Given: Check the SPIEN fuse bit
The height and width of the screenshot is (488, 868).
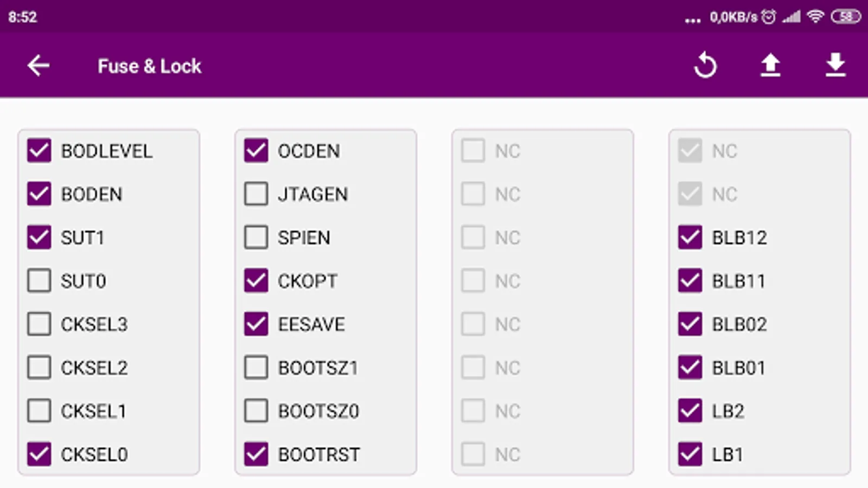Looking at the screenshot, I should point(256,237).
